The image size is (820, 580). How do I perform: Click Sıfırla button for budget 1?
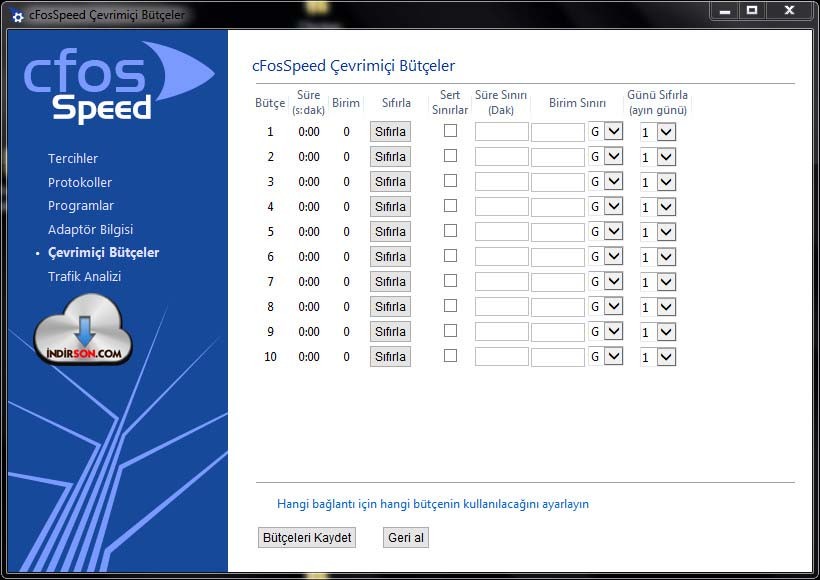390,132
